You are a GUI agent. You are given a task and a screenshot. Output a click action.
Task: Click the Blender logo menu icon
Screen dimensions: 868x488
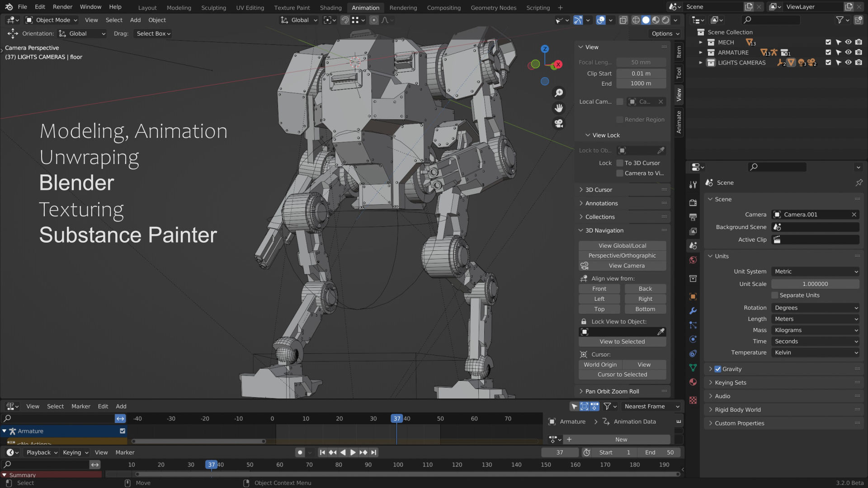tap(9, 7)
